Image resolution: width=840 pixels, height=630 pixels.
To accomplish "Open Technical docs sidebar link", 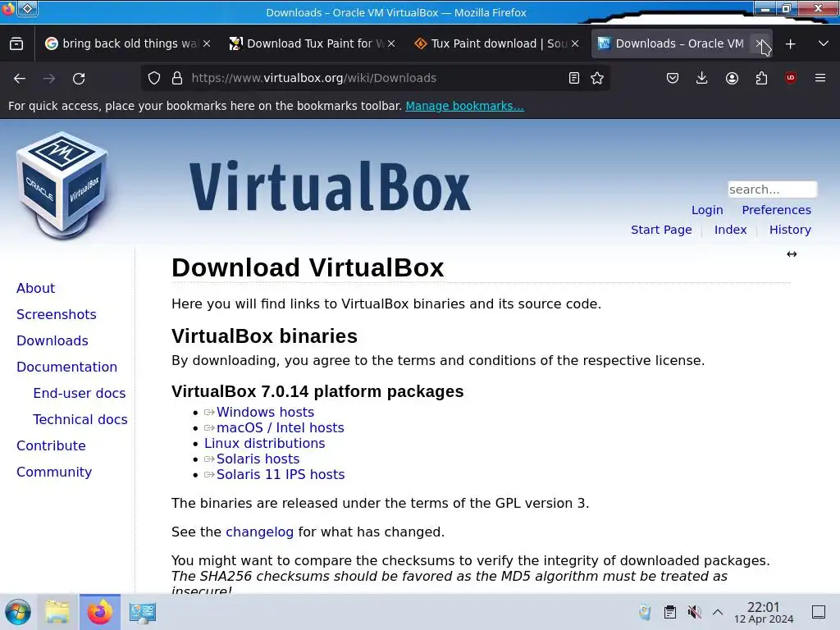I will (80, 419).
